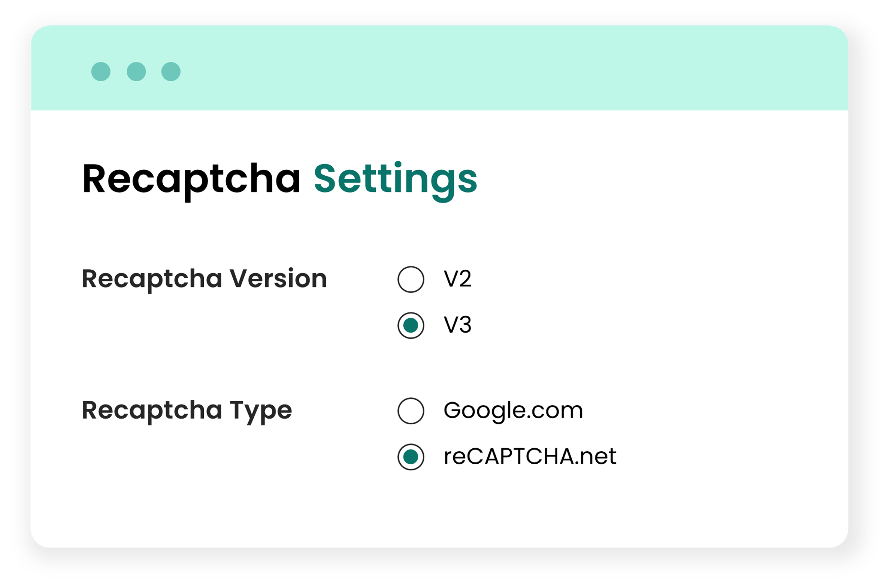Click the "V3" option label text
890x588 pixels.
click(x=457, y=325)
